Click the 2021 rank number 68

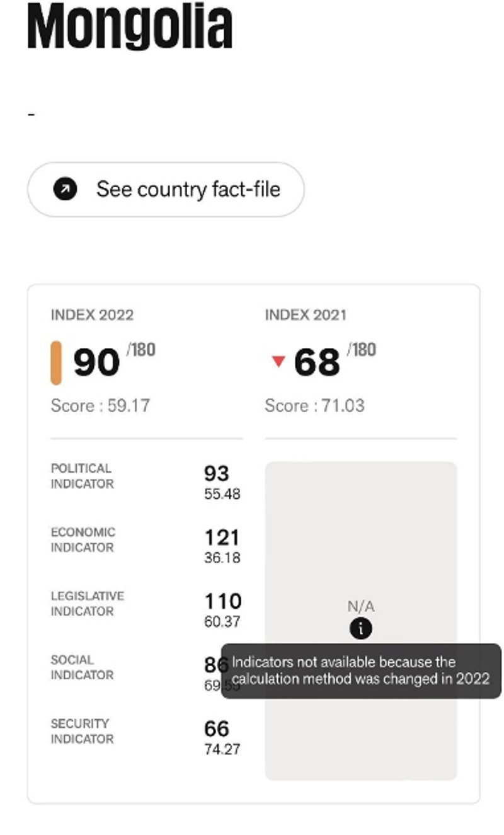(x=317, y=362)
